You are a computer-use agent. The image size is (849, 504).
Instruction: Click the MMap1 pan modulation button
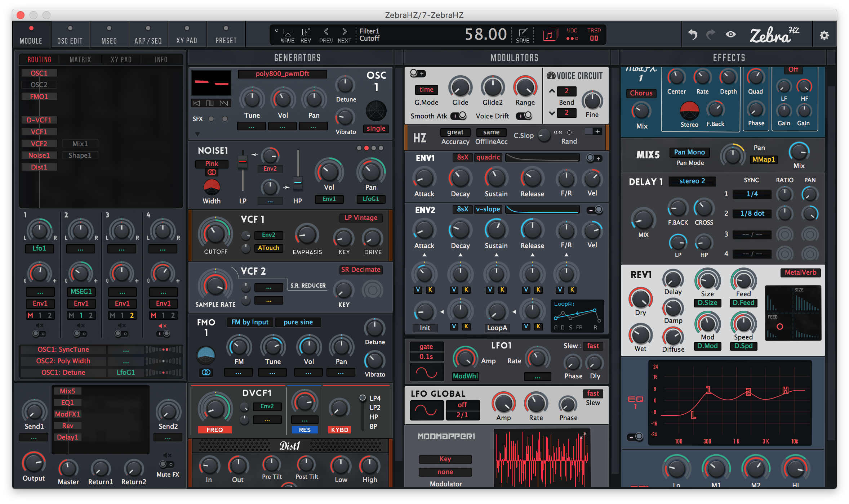[x=764, y=159]
